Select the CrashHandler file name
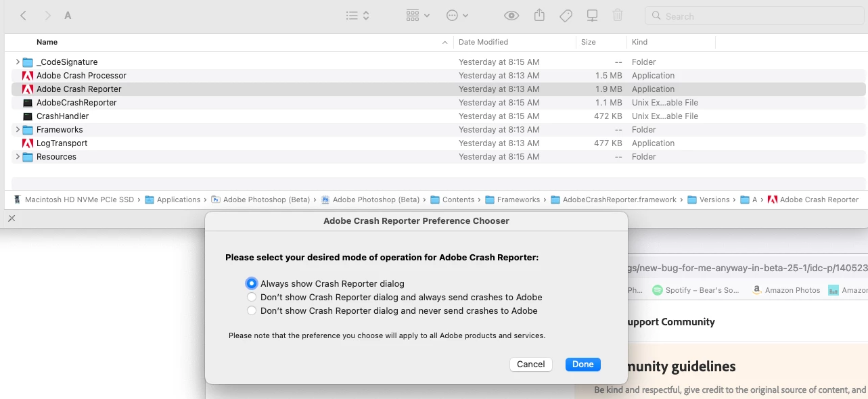 coord(62,116)
